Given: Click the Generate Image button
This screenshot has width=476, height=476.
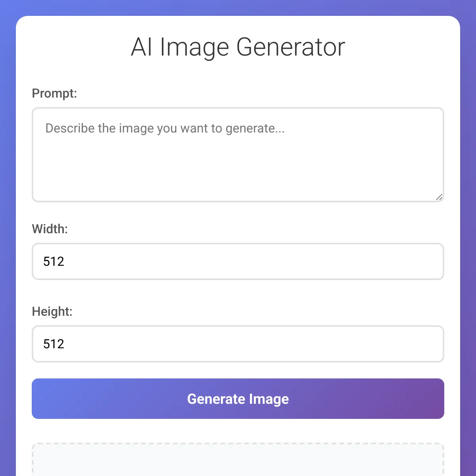Looking at the screenshot, I should click(x=238, y=399).
